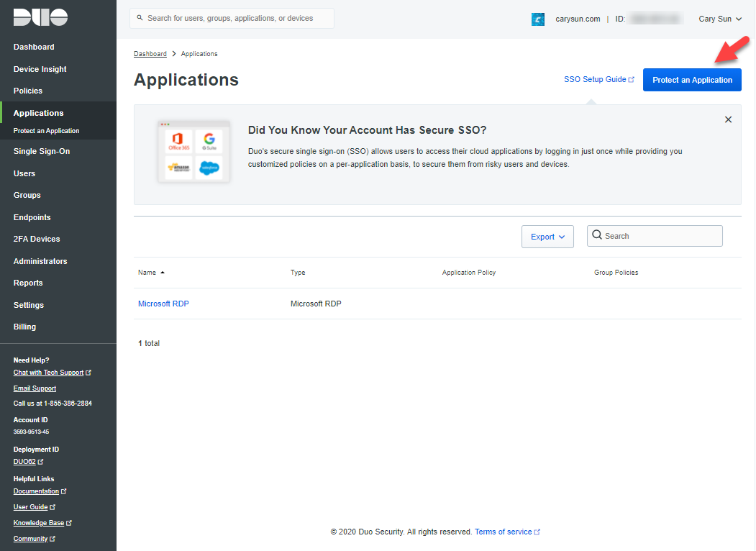Open the Community link
756x551 pixels.
(x=35, y=539)
